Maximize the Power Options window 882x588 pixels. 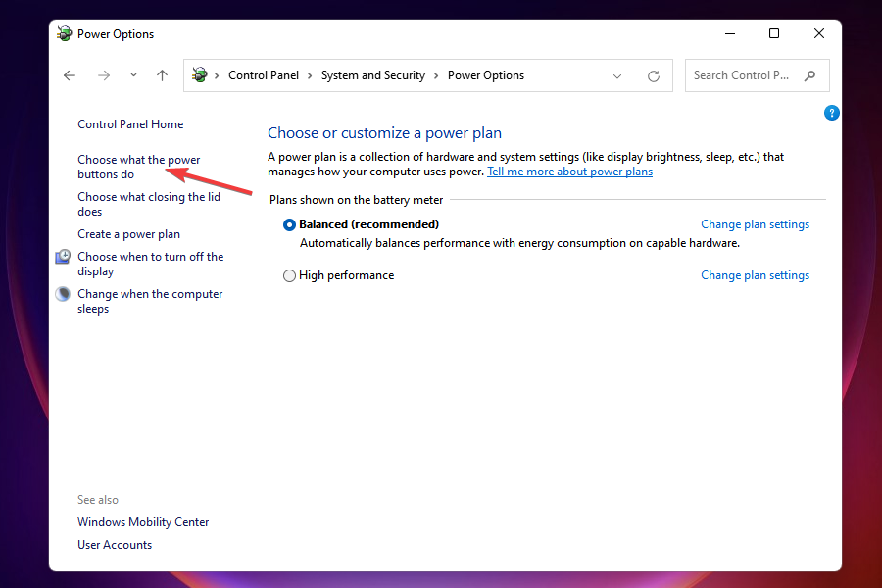click(x=774, y=33)
